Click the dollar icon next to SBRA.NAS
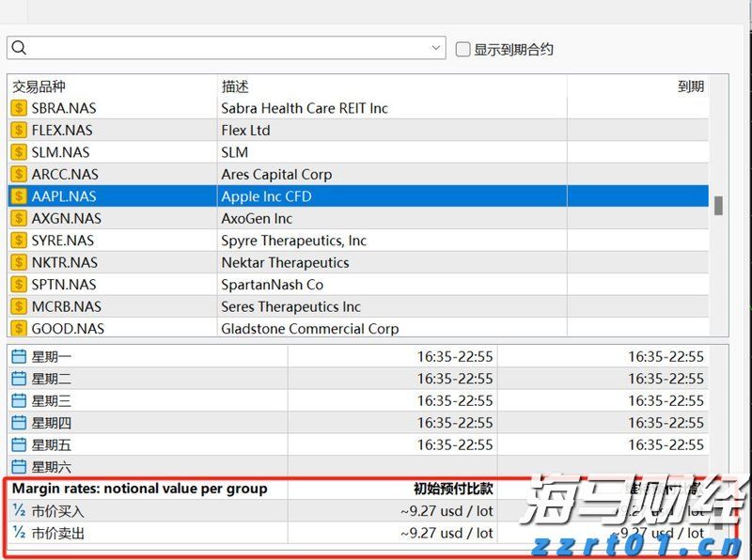Screen dimensions: 752x560 click(19, 108)
